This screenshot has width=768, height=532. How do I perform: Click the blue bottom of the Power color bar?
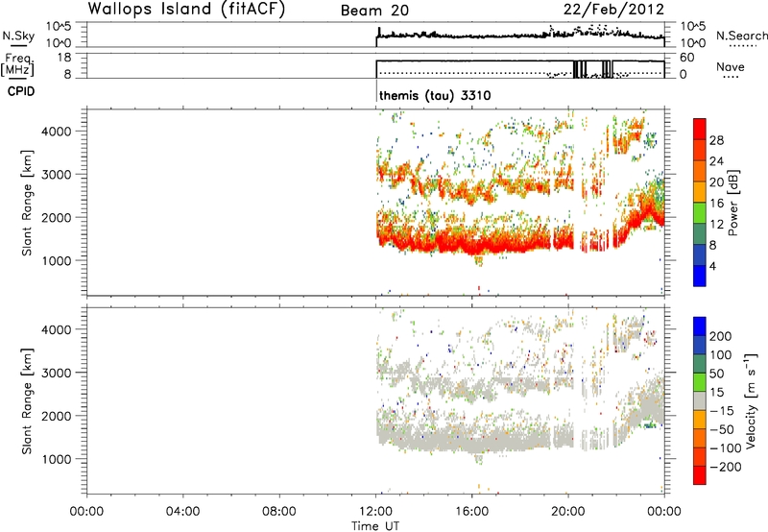(700, 276)
